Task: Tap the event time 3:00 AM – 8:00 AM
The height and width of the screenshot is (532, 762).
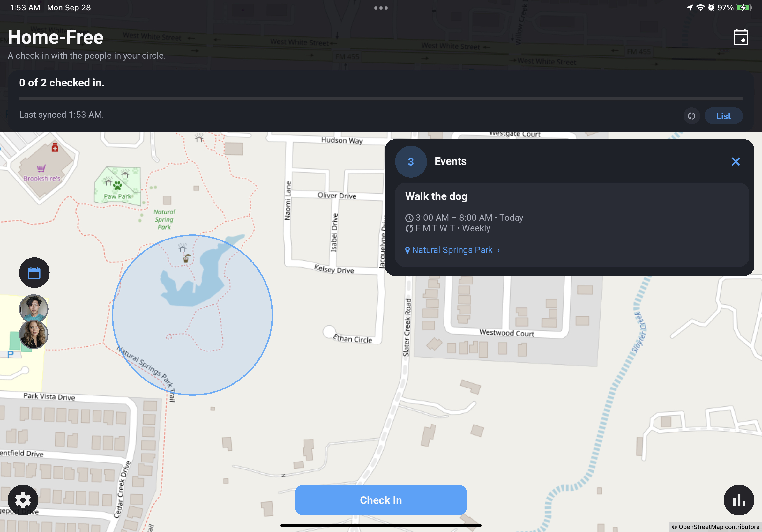Action: 454,218
